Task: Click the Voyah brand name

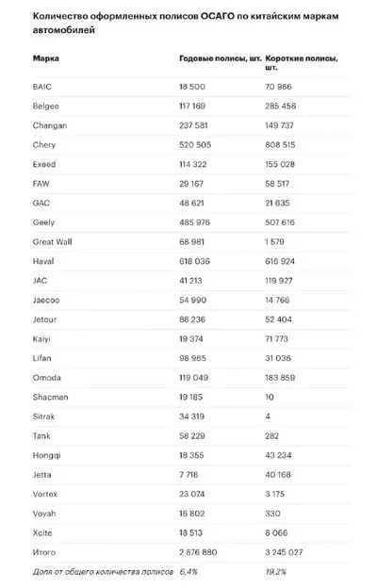Action: (44, 514)
